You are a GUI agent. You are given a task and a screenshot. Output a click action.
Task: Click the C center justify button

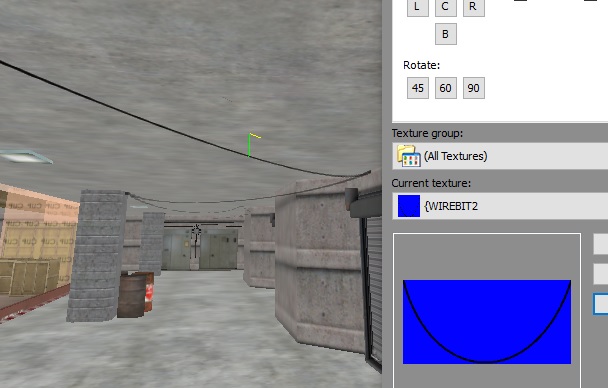coord(446,7)
